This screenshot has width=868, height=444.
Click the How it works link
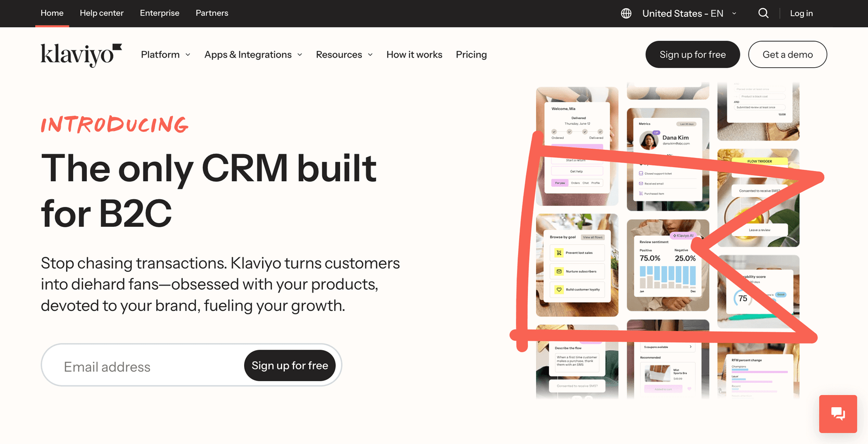414,55
